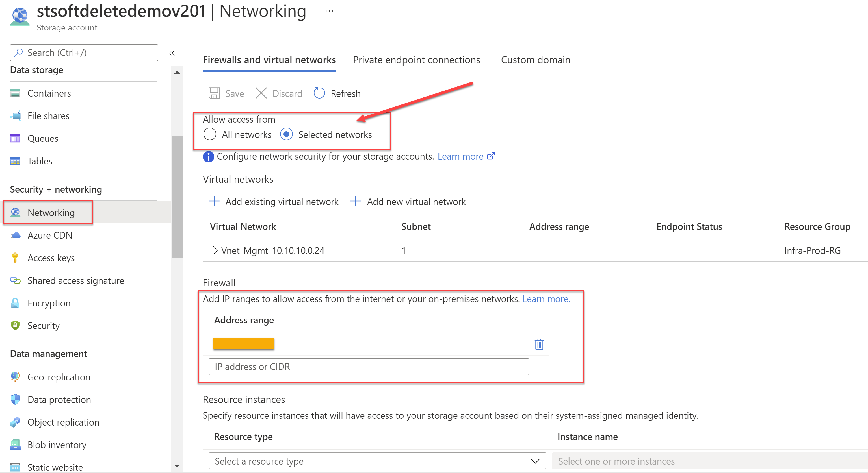The image size is (868, 473).
Task: Click the Search (Ctrl+/) field
Action: pyautogui.click(x=84, y=53)
